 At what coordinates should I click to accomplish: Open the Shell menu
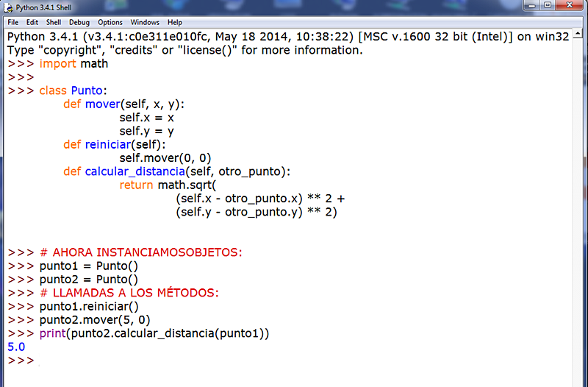53,23
